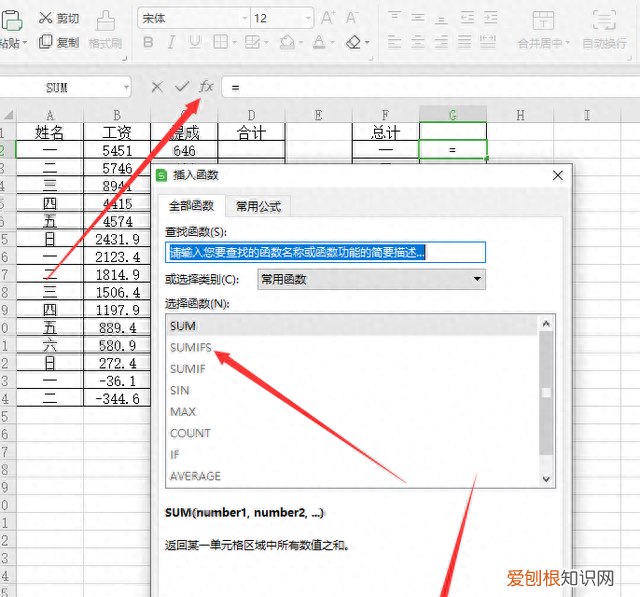Image resolution: width=640 pixels, height=597 pixels.
Task: Click the function list scroll down arrow
Action: (x=546, y=479)
